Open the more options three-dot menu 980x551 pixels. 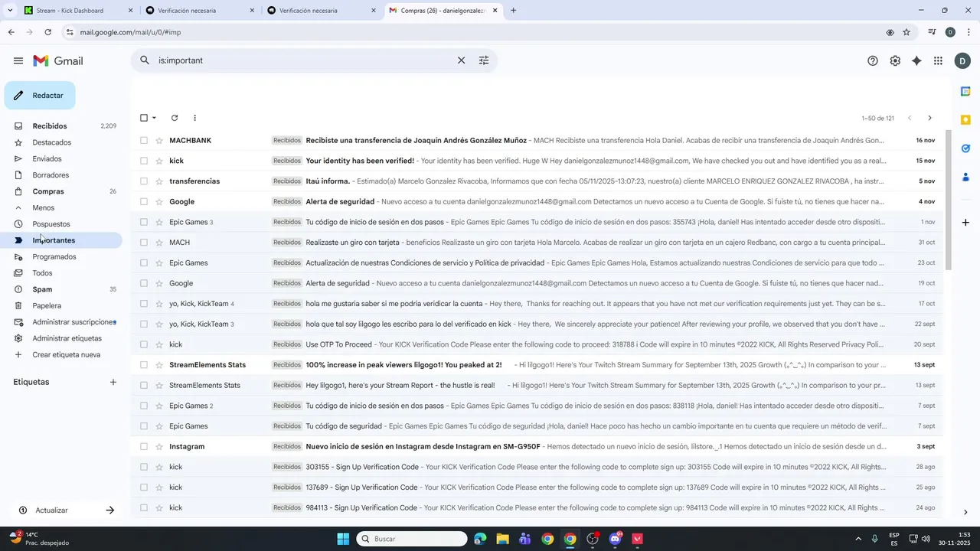[194, 118]
